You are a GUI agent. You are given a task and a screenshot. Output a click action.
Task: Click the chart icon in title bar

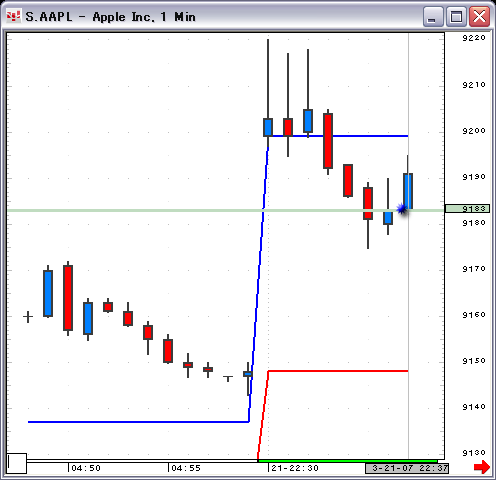(14, 16)
